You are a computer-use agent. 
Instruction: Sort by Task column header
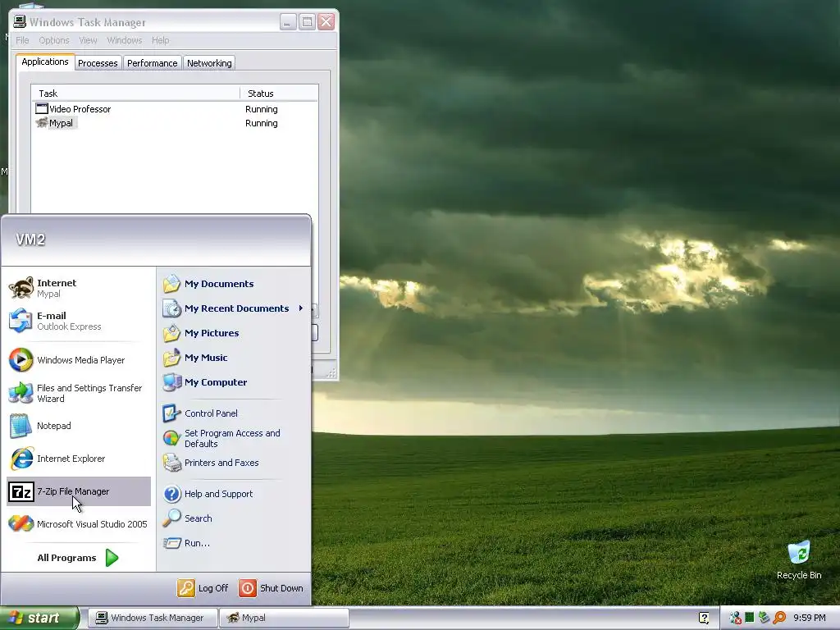click(135, 94)
